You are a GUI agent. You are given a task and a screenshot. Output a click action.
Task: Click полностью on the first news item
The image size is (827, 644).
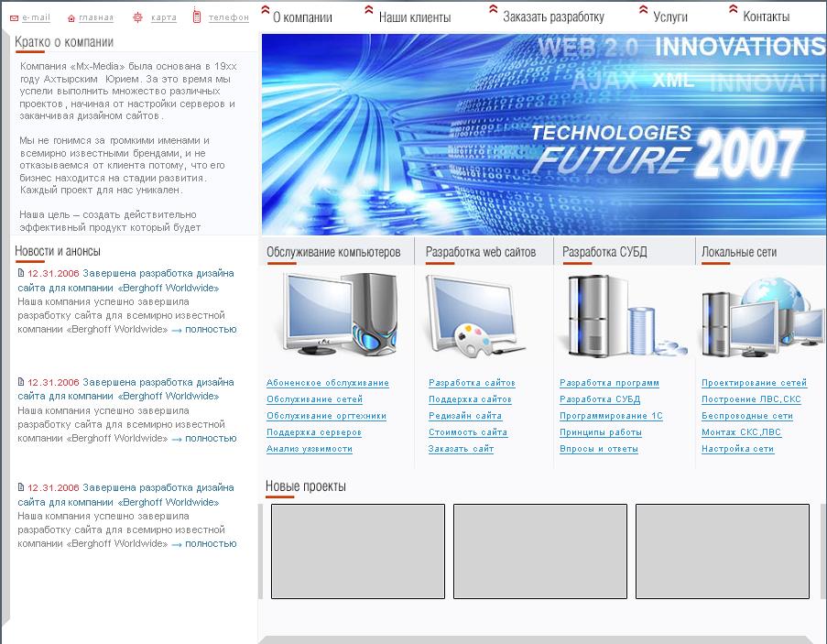(211, 329)
